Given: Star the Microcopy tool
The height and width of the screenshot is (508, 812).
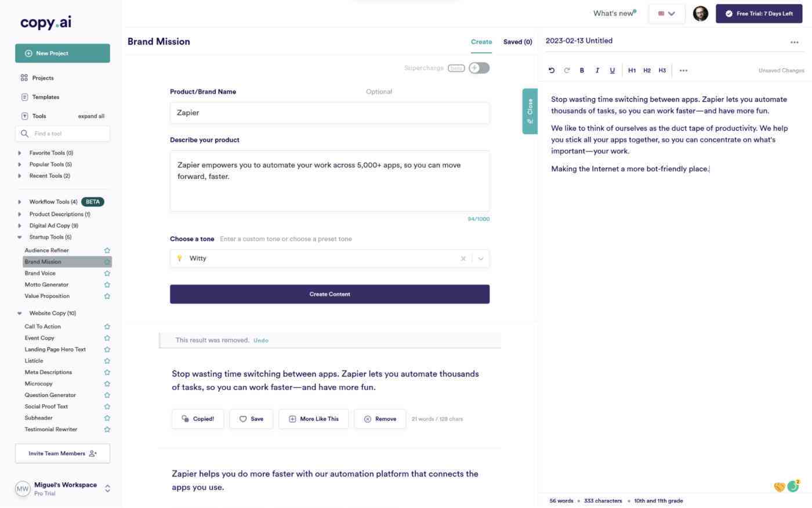Looking at the screenshot, I should 107,384.
